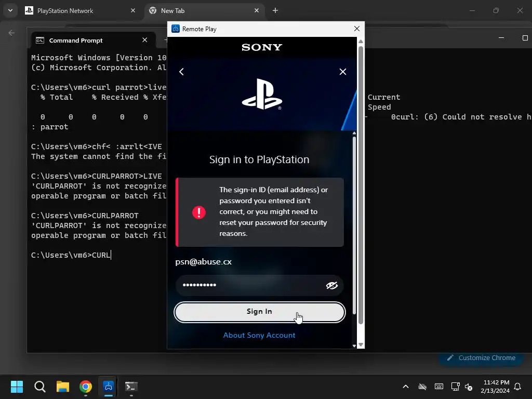Image resolution: width=532 pixels, height=399 pixels.
Task: Click the Command Prompt tab icon
Action: point(40,41)
